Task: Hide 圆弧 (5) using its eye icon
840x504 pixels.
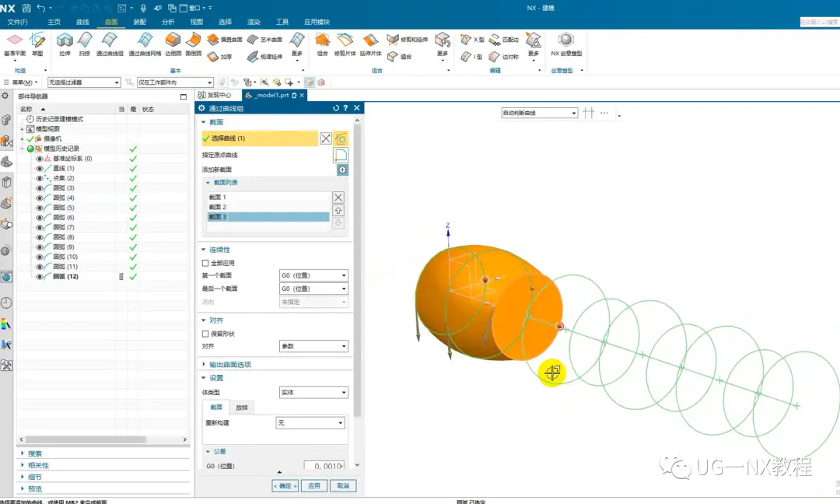Action: tap(39, 208)
